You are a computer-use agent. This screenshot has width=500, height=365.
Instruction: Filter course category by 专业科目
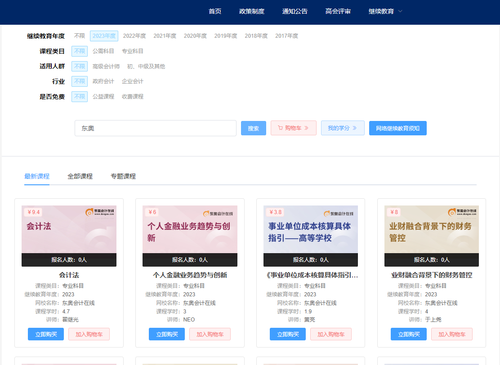point(132,51)
